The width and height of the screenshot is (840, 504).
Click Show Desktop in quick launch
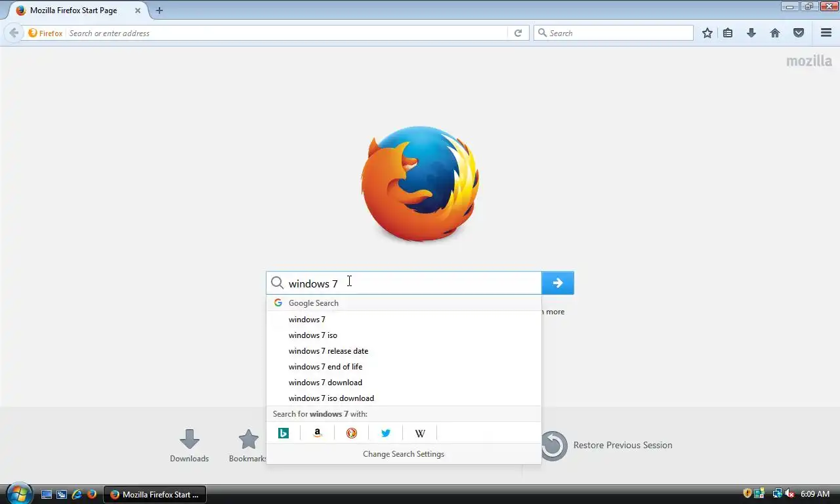pyautogui.click(x=47, y=494)
